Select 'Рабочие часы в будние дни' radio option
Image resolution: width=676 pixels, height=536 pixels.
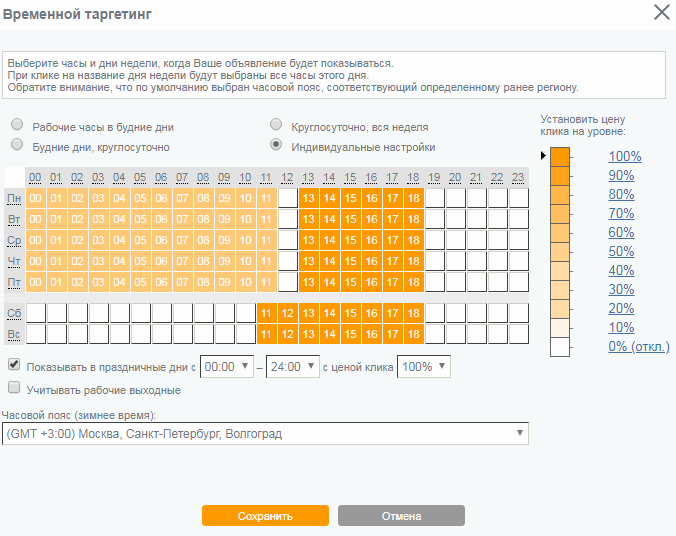tap(17, 127)
